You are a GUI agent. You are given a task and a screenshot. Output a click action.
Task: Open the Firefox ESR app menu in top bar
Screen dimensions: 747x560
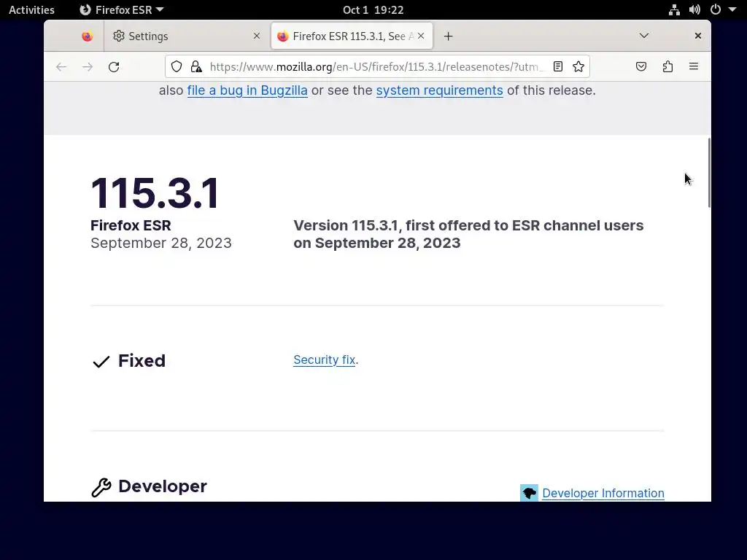(x=122, y=9)
